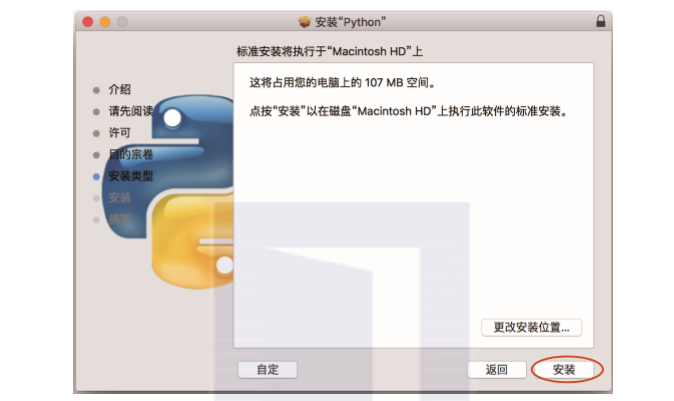Click the bullet next to 介绍

(x=96, y=90)
